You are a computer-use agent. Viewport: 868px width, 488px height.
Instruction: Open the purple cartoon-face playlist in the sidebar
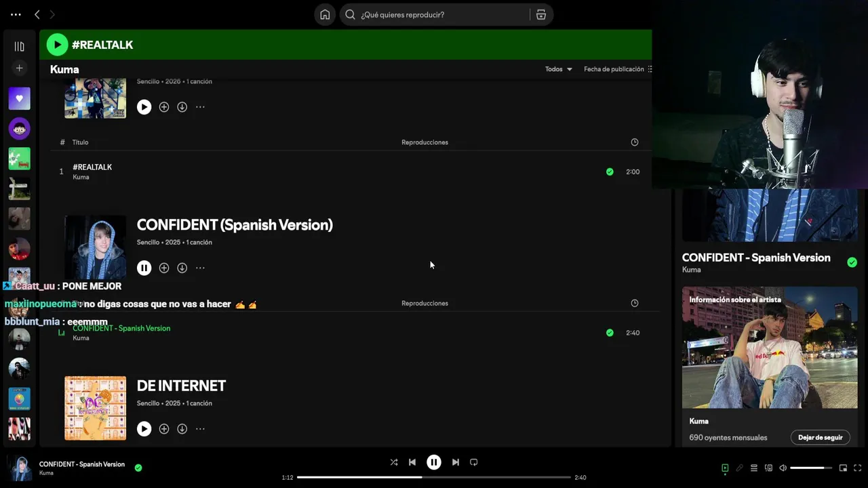(19, 129)
